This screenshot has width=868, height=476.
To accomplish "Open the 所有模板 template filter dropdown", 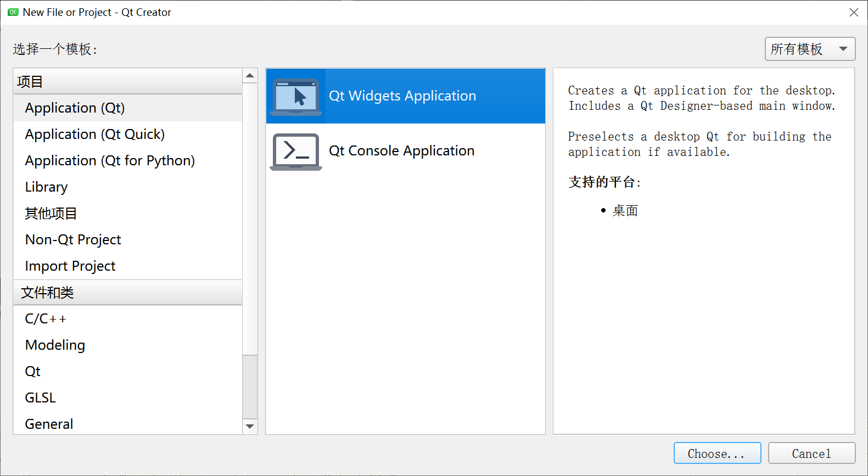I will pos(810,49).
